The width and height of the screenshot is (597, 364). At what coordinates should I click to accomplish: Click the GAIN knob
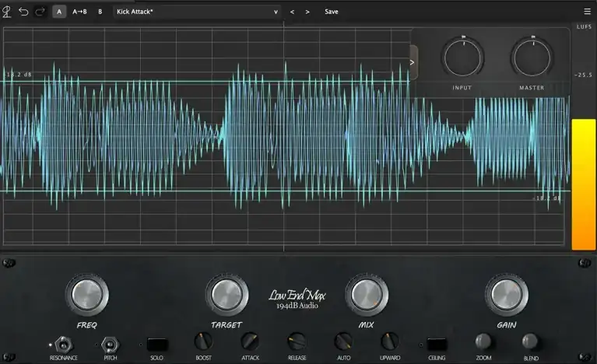point(507,295)
